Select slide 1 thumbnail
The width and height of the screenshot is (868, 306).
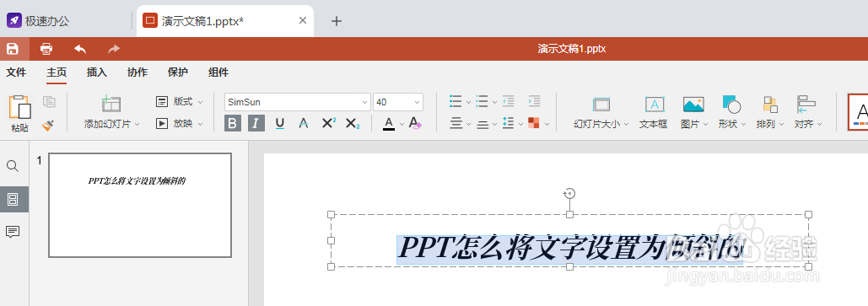tap(140, 206)
